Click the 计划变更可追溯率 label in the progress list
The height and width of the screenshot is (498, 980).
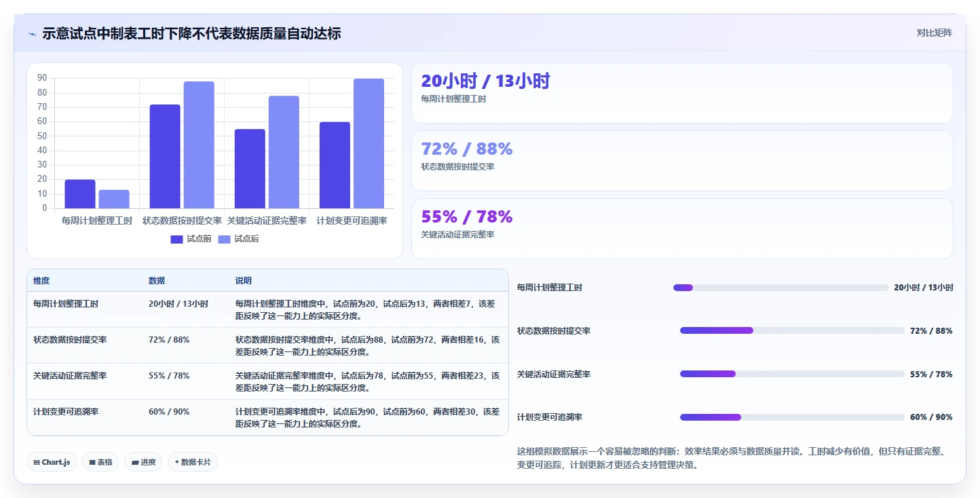(550, 417)
